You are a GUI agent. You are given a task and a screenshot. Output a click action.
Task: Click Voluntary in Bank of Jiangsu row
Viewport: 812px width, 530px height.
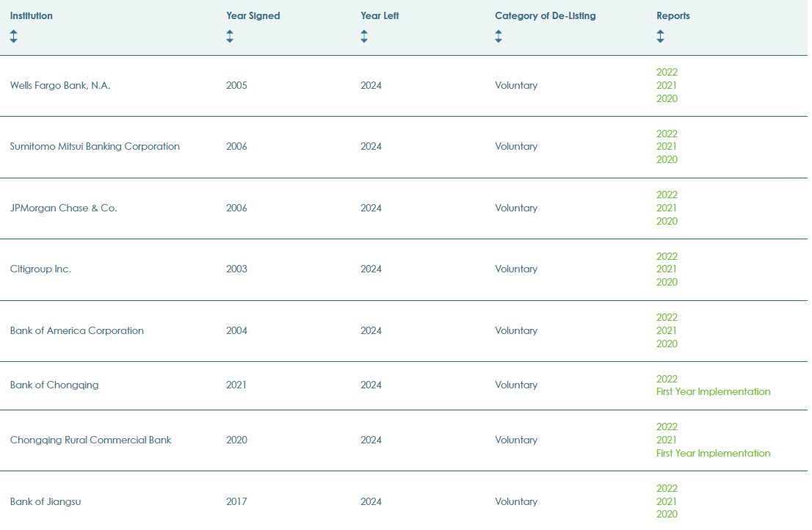tap(516, 501)
